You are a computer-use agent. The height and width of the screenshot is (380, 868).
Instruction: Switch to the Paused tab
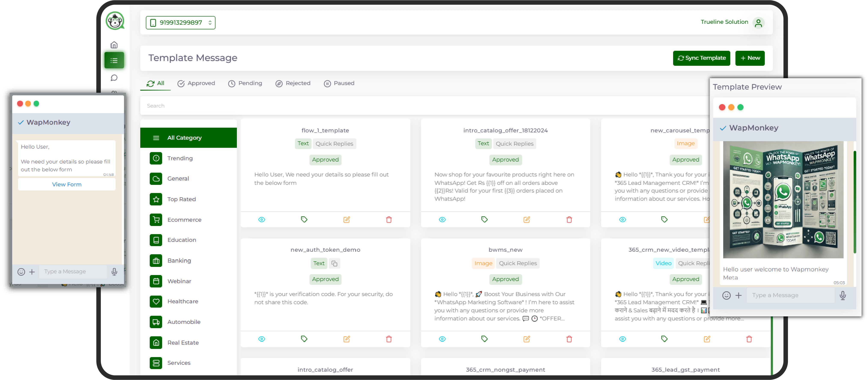point(339,83)
